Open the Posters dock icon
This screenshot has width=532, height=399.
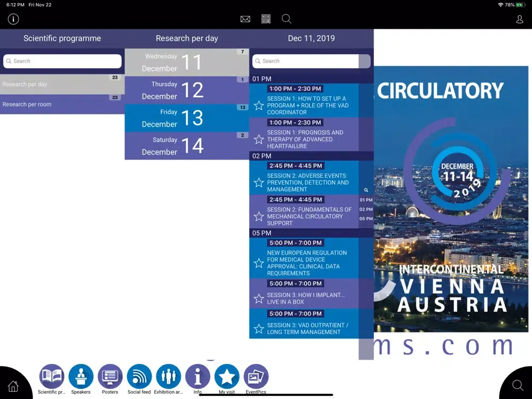point(110,376)
